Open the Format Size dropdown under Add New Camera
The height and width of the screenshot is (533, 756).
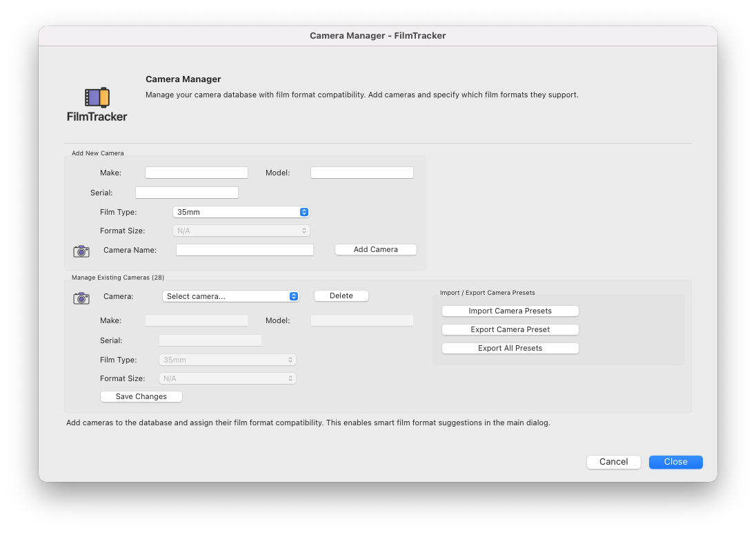point(241,231)
